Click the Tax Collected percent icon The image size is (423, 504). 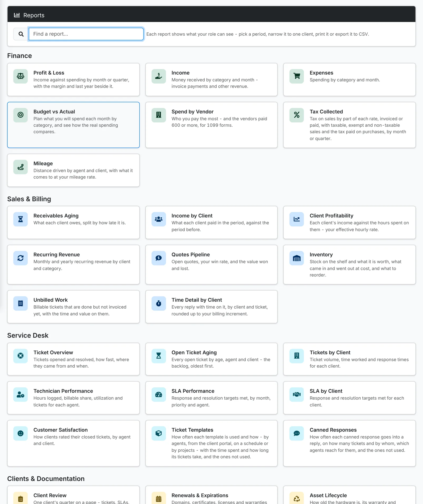pos(297,115)
